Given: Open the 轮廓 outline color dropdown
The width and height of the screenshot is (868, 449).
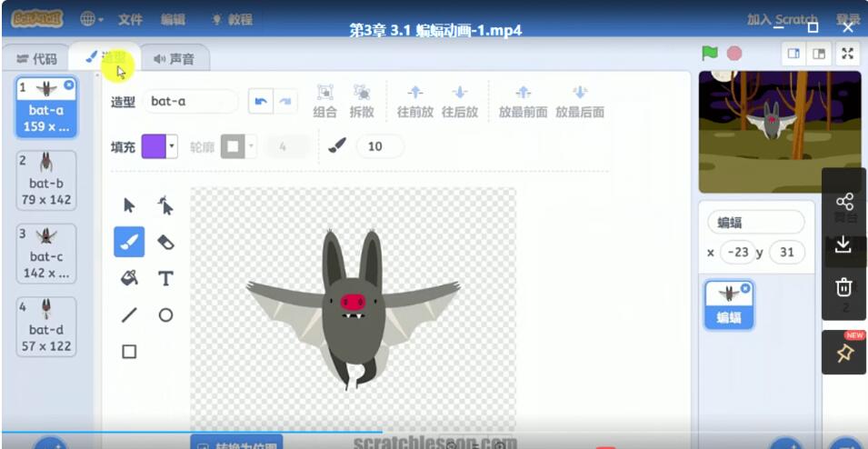Looking at the screenshot, I should (x=252, y=146).
